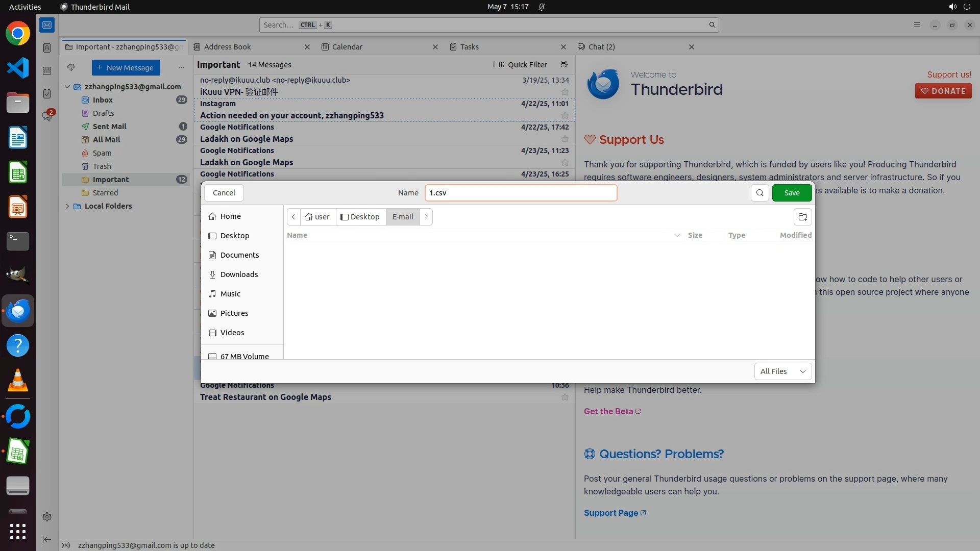Image resolution: width=980 pixels, height=551 pixels.
Task: Open Address Book from the spaces toolbar
Action: (47, 48)
